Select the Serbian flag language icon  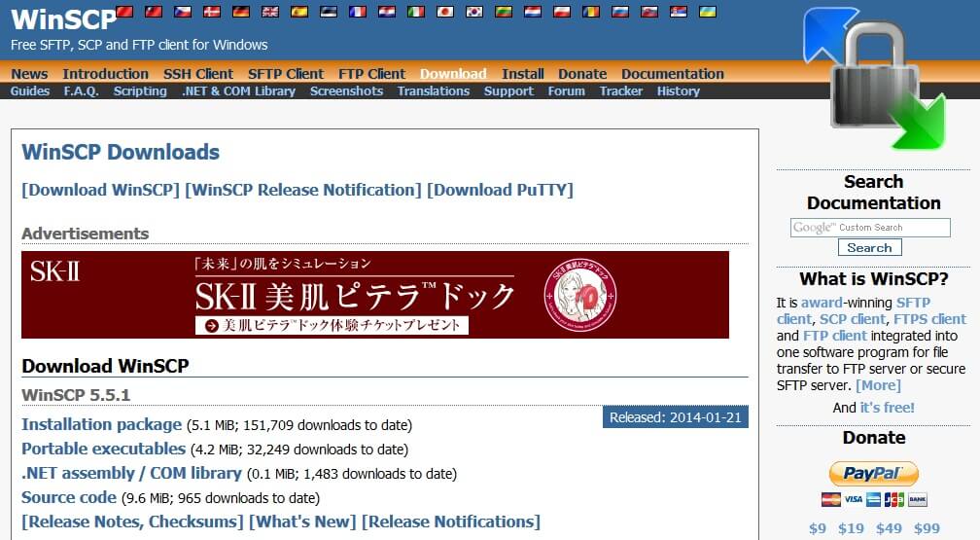point(679,12)
